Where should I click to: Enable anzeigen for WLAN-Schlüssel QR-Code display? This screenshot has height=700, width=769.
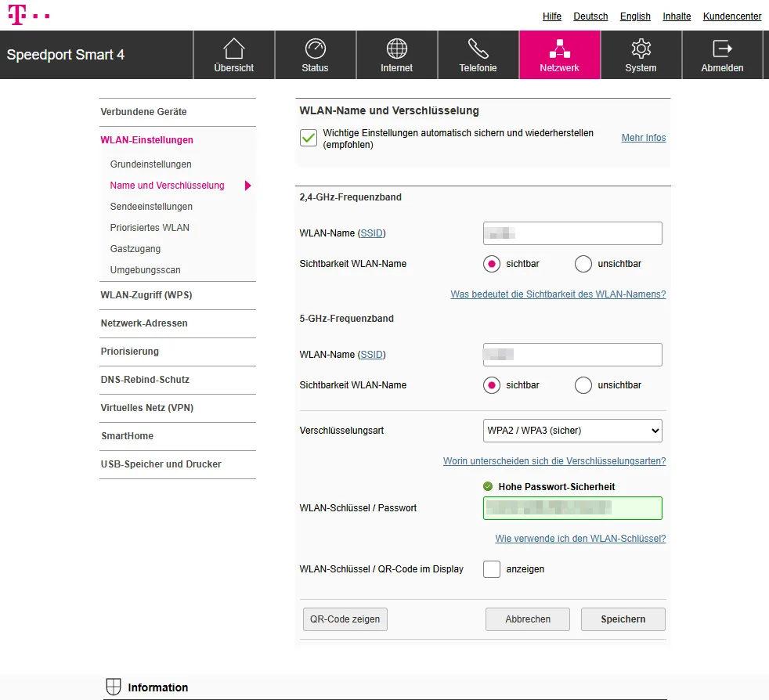point(491,569)
